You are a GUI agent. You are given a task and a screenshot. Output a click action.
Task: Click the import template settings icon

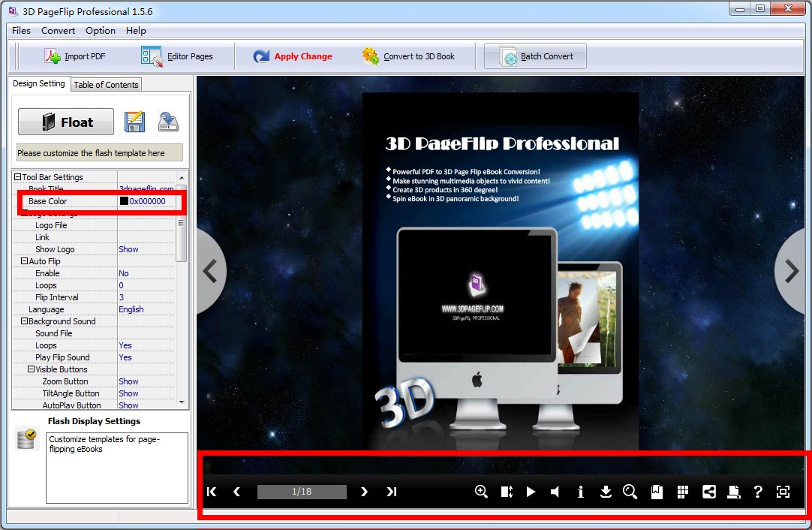click(x=168, y=122)
